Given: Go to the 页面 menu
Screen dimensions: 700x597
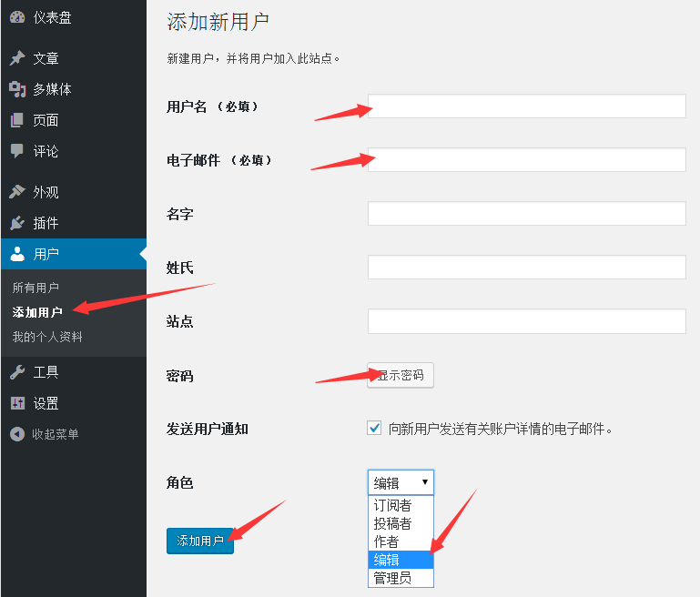Looking at the screenshot, I should (x=74, y=120).
